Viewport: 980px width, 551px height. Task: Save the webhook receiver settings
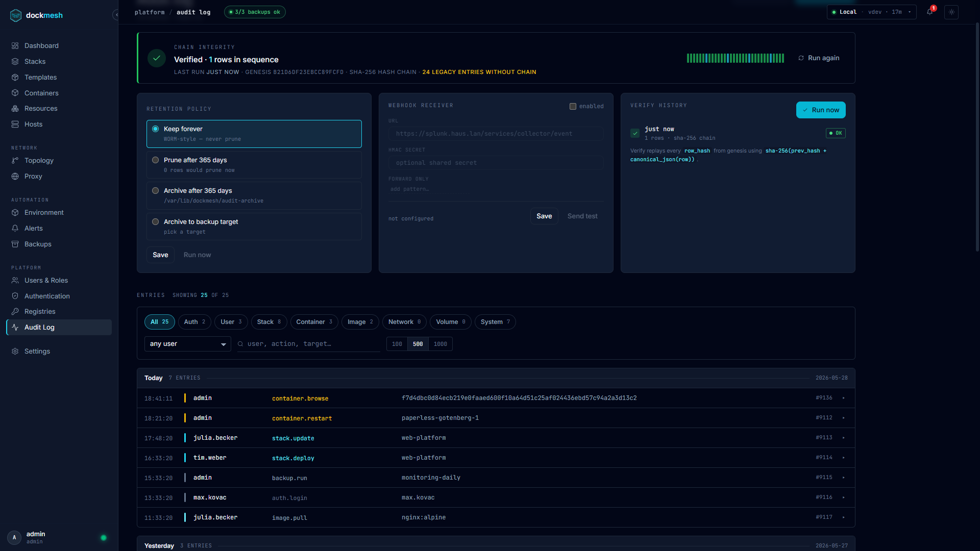[544, 216]
